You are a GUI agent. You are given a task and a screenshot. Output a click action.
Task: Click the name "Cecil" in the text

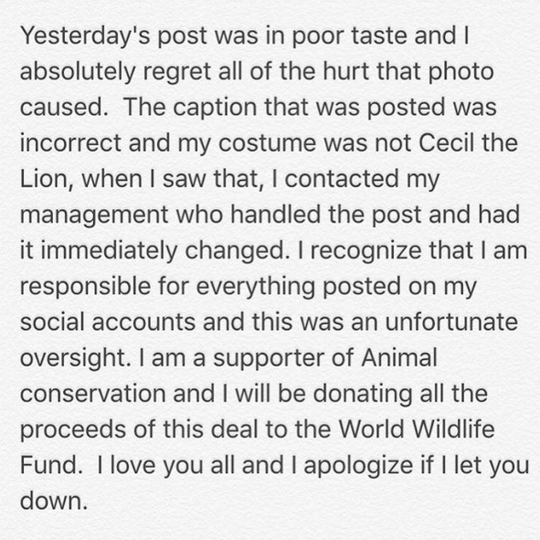[447, 143]
